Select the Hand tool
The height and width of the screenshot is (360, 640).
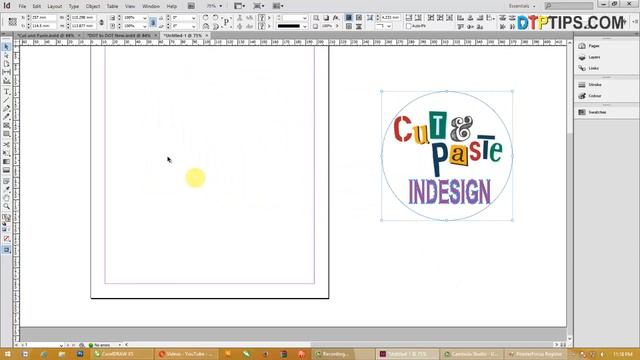pyautogui.click(x=6, y=198)
